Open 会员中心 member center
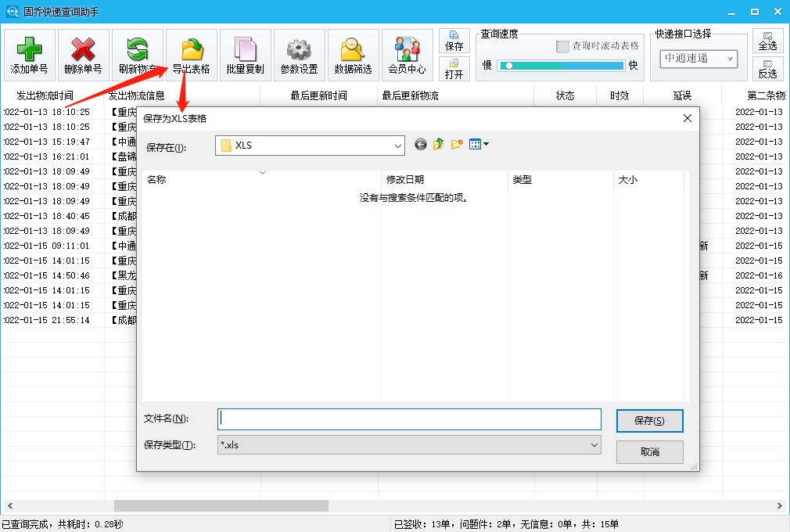 [407, 55]
